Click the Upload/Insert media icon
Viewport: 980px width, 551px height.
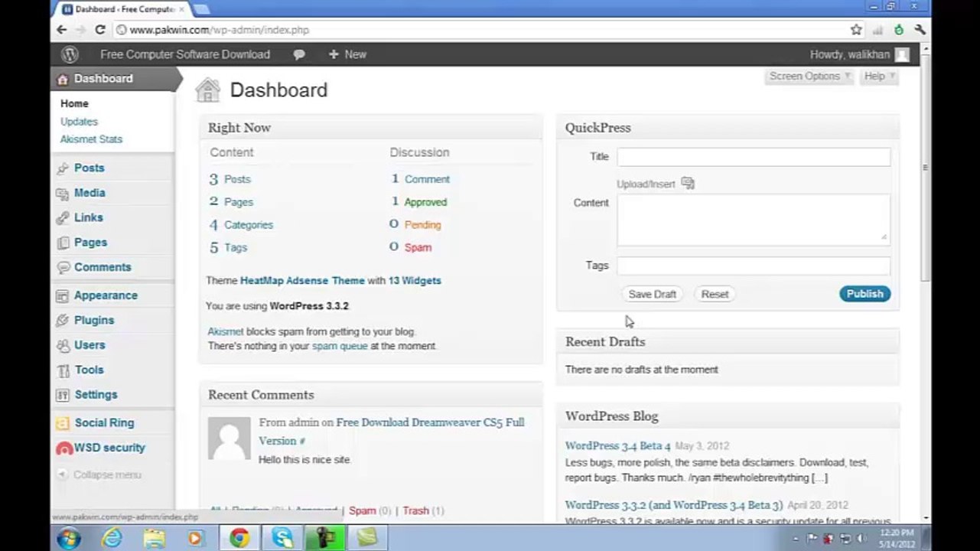tap(688, 184)
